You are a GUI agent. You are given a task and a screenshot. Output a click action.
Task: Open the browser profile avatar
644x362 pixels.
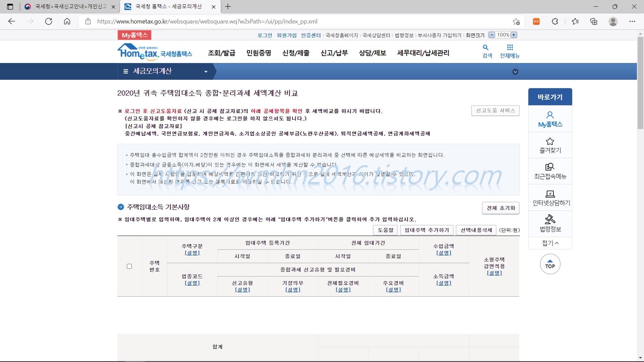point(613,21)
